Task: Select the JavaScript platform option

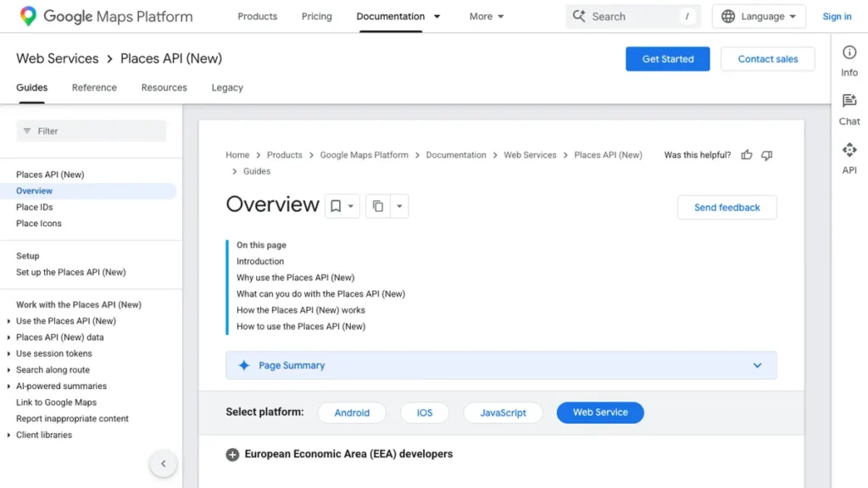Action: tap(504, 413)
